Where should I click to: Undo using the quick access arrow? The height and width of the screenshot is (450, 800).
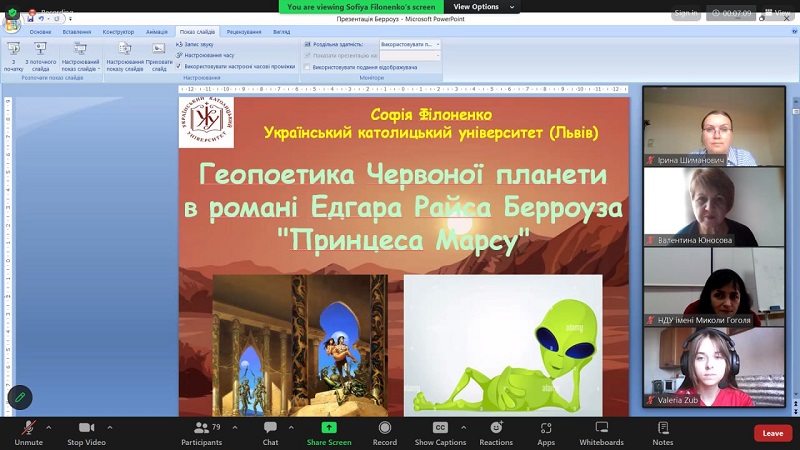[x=42, y=19]
